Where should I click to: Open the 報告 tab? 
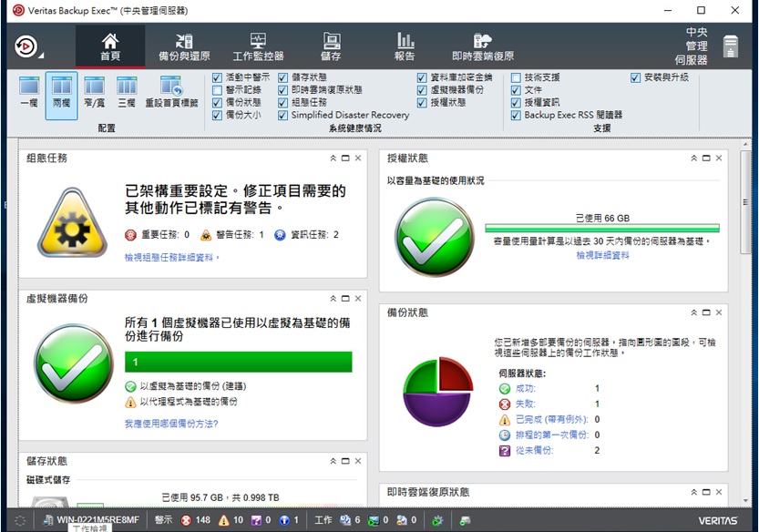(x=405, y=46)
